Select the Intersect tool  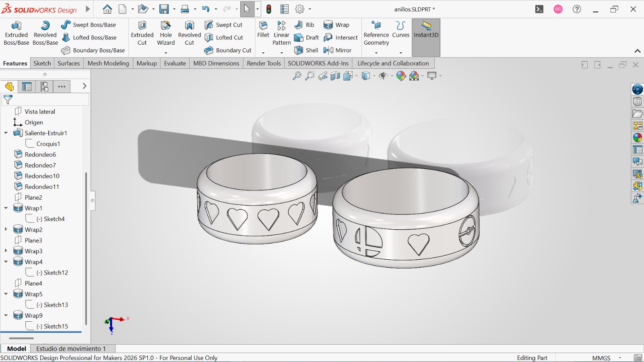[x=341, y=37]
